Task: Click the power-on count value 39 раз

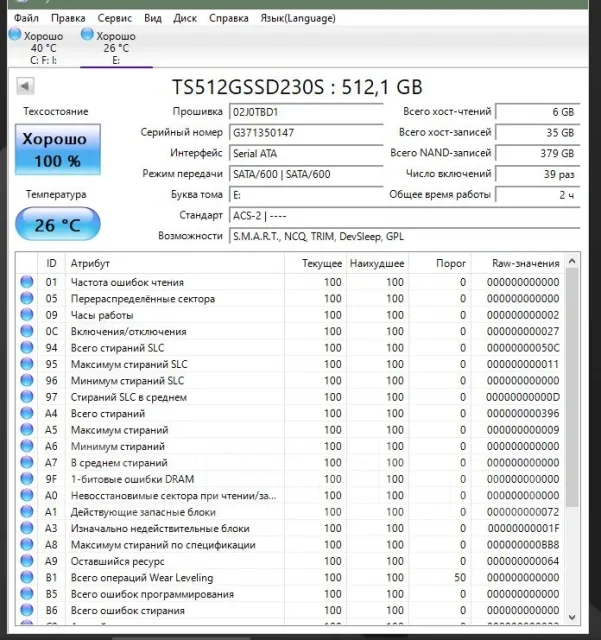Action: point(538,174)
